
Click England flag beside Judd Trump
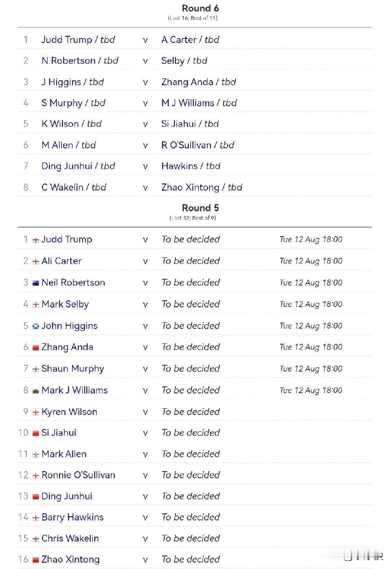tap(36, 240)
